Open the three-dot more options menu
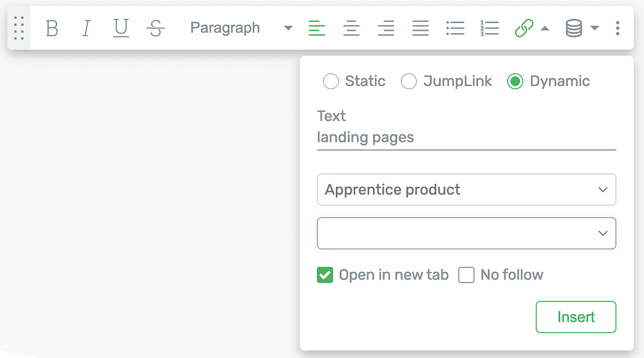The width and height of the screenshot is (644, 358). click(618, 28)
